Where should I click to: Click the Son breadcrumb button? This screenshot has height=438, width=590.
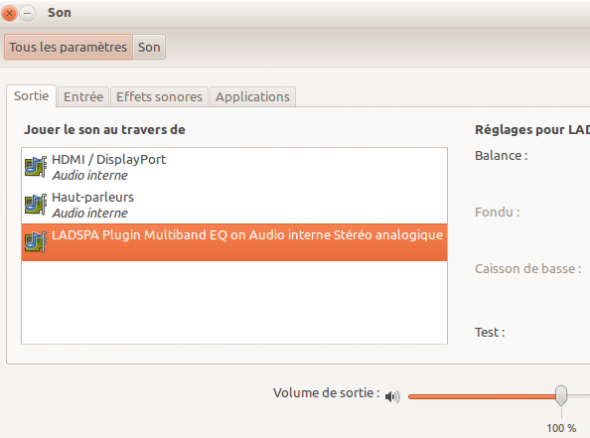pos(149,47)
